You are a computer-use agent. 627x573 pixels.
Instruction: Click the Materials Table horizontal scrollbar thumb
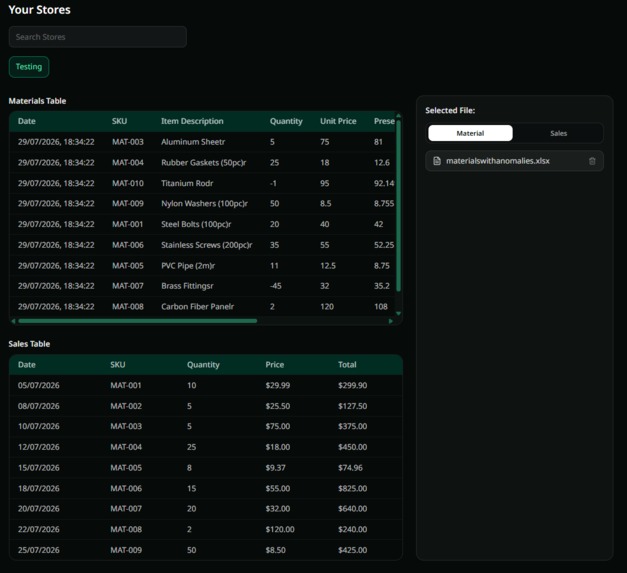pyautogui.click(x=138, y=321)
